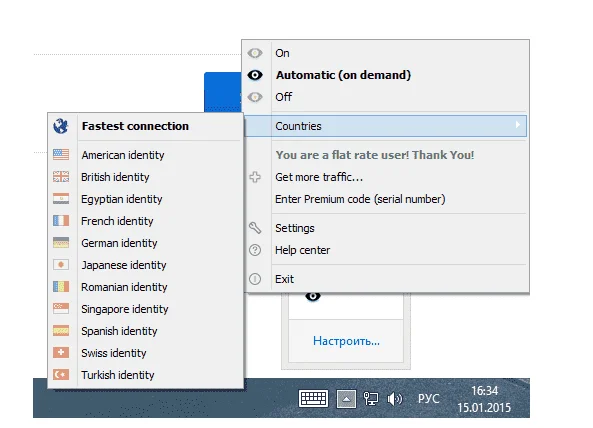Show hidden tray icons with the up arrow
593x428 pixels.
coord(346,399)
